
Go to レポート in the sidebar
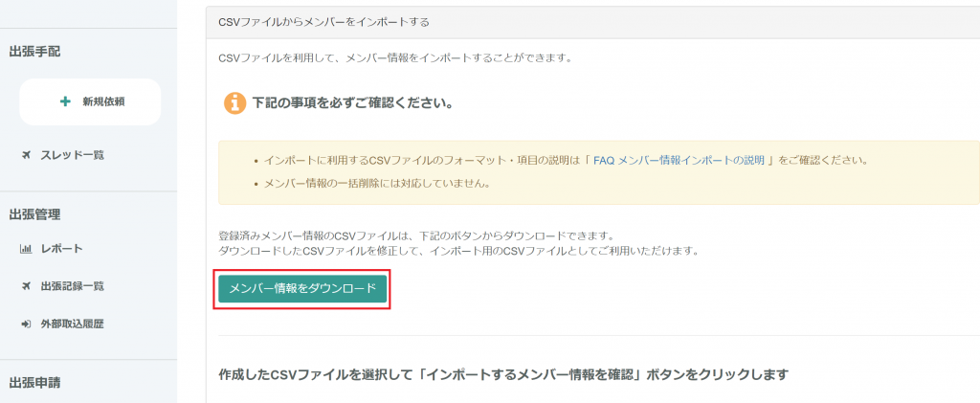(x=61, y=249)
